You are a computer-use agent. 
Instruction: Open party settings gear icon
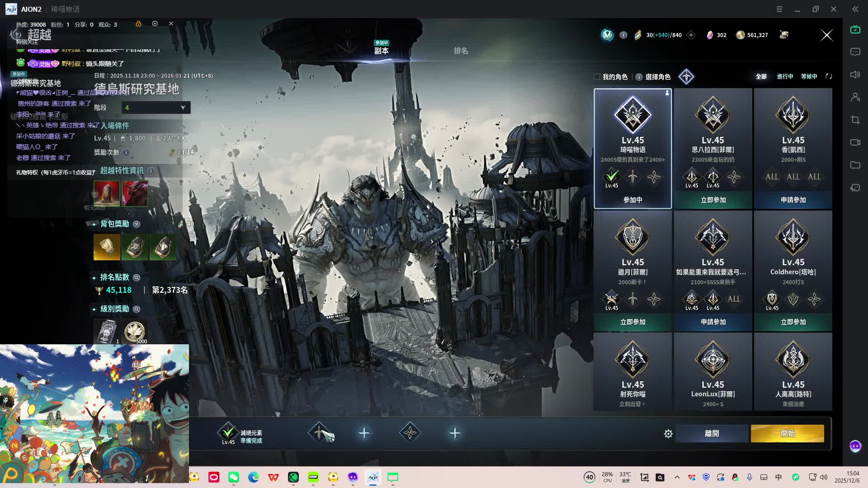point(668,434)
